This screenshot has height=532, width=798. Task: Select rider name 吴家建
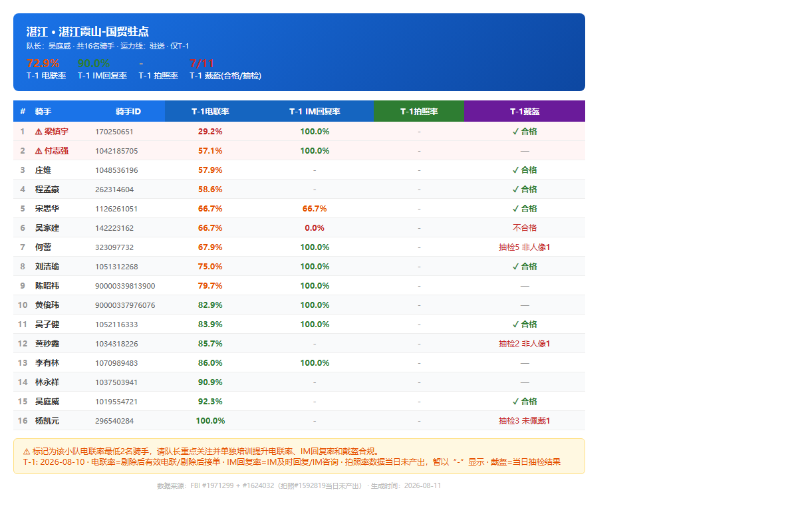[x=47, y=228]
